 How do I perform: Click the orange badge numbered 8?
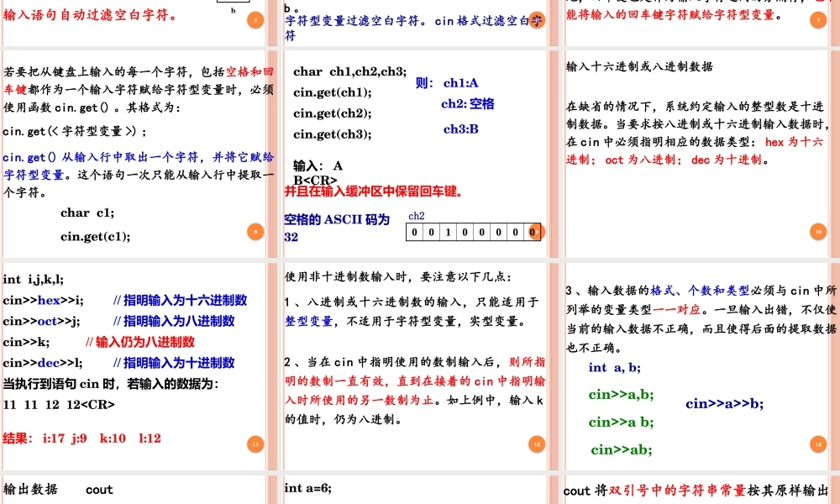pyautogui.click(x=255, y=231)
